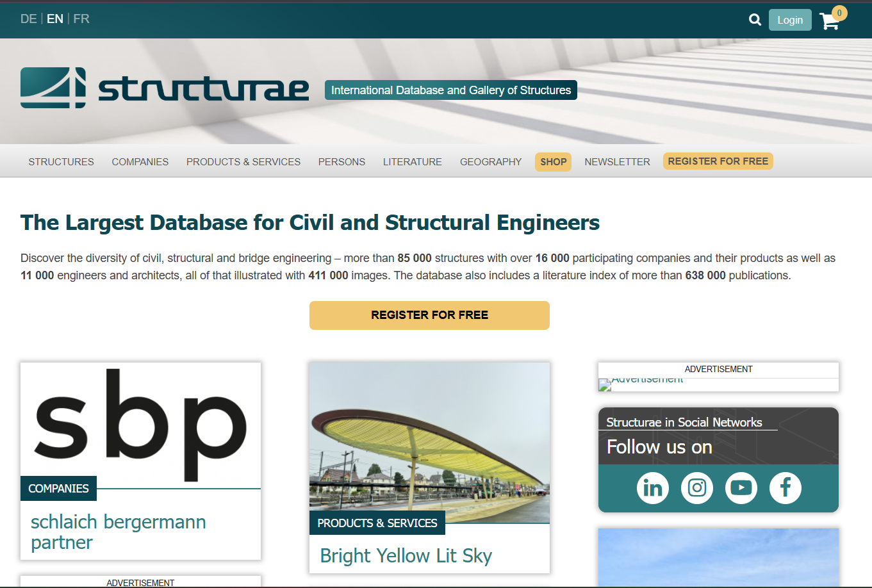872x588 pixels.
Task: Open the schlaich bergermann partner link
Action: [x=118, y=532]
